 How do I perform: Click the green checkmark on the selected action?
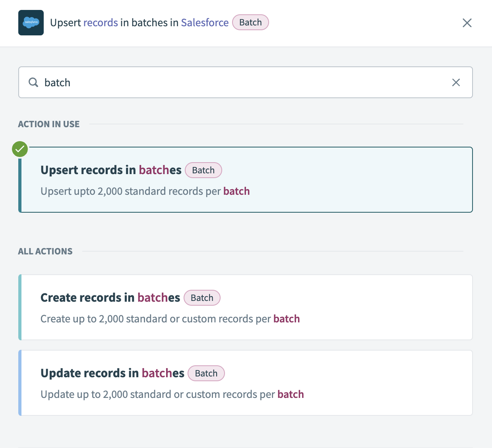pyautogui.click(x=20, y=149)
